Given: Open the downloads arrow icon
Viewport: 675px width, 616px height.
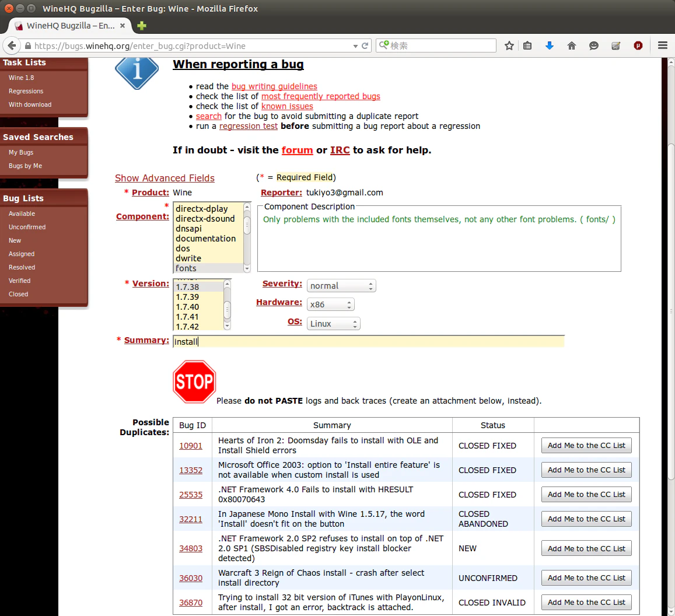Looking at the screenshot, I should (x=550, y=45).
